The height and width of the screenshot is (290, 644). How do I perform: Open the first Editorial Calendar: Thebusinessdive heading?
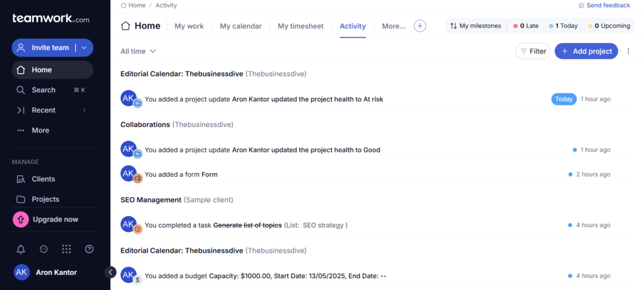pos(182,74)
